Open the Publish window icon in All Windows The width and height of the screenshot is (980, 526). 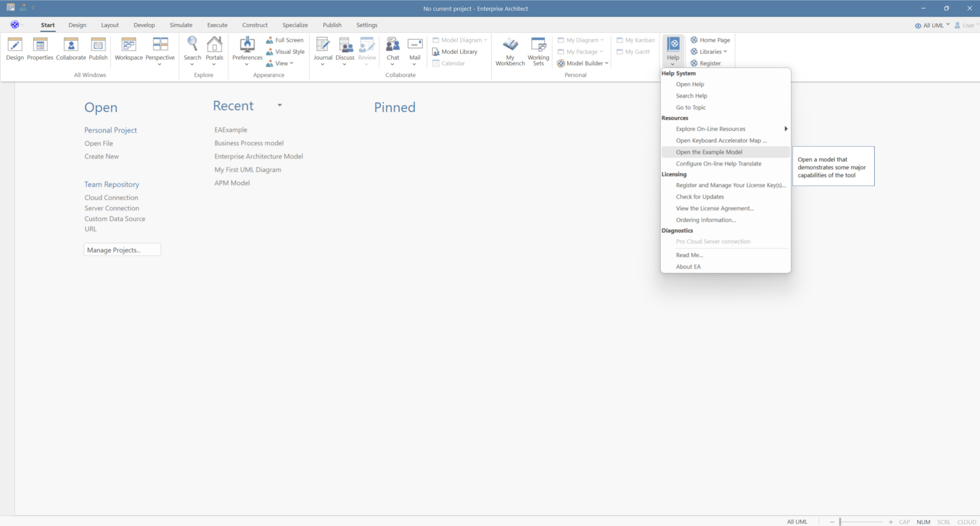(x=98, y=45)
